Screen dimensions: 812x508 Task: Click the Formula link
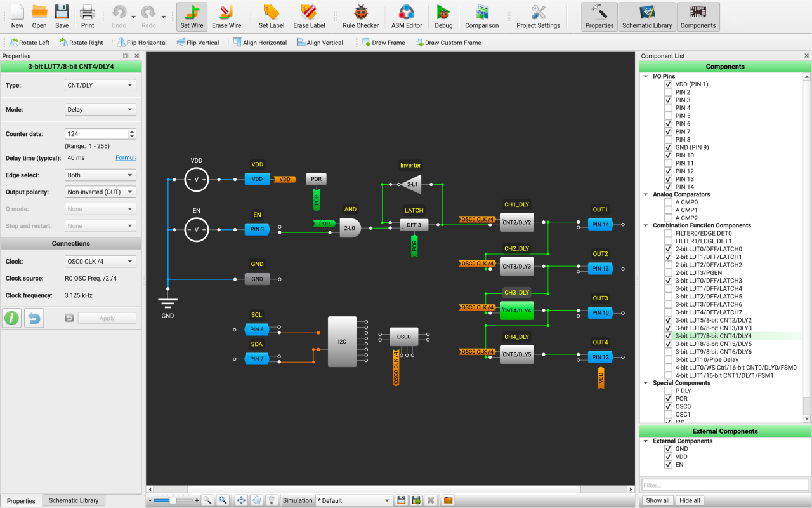pyautogui.click(x=126, y=157)
